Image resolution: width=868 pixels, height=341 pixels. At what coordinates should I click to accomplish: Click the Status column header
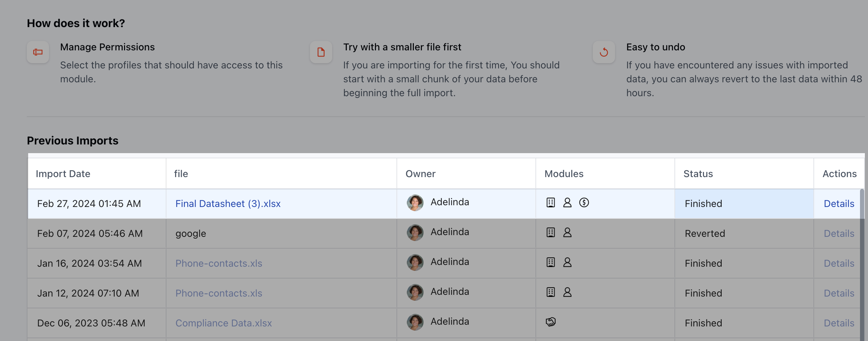point(698,174)
